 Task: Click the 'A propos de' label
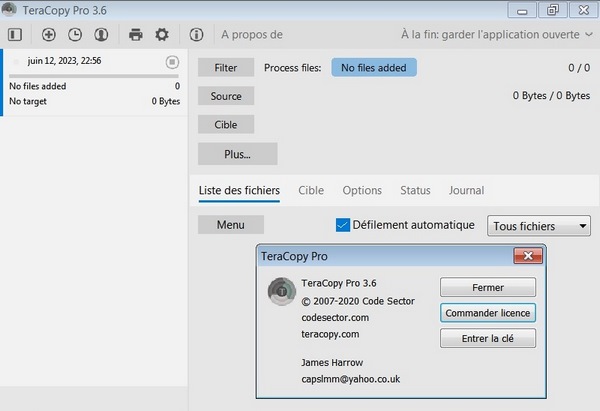click(252, 35)
